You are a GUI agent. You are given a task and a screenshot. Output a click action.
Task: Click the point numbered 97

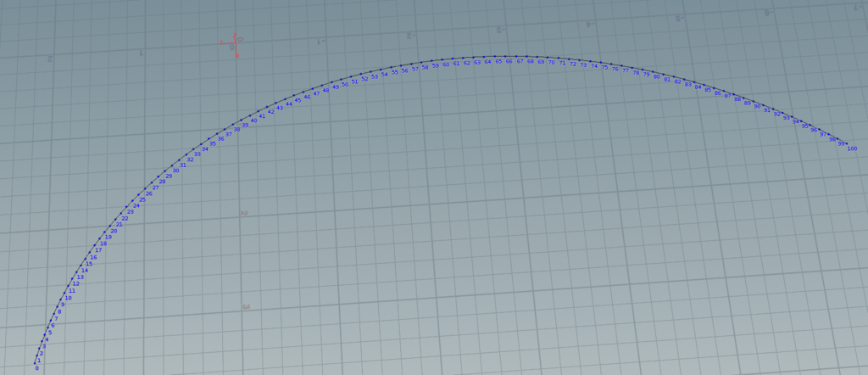(x=823, y=135)
